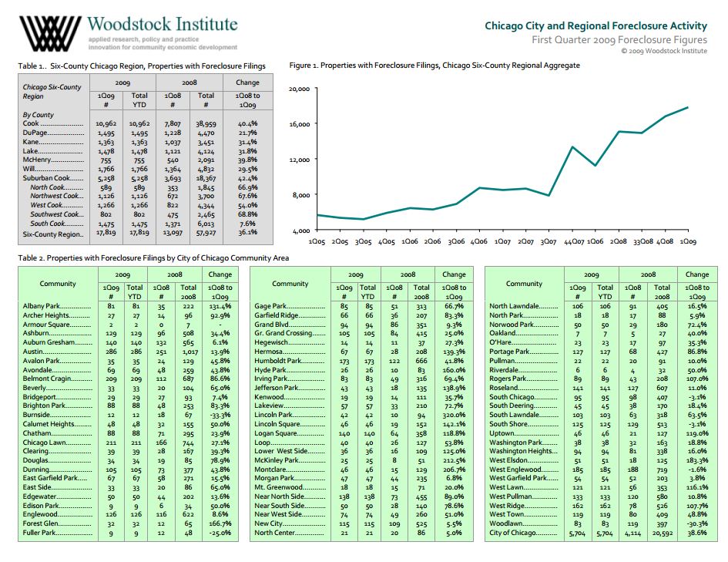728x562 pixels.
Task: Select the Cook county row in Table 1
Action: pyautogui.click(x=146, y=123)
